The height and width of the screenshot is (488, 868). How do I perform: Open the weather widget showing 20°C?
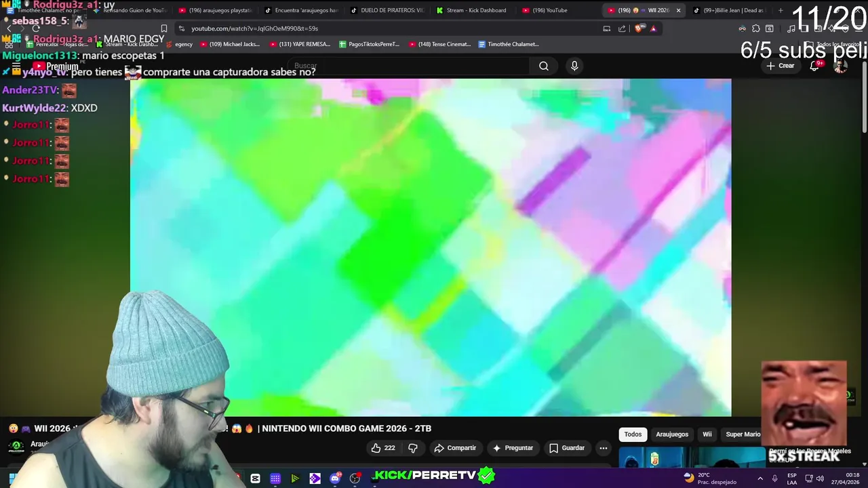(710, 479)
